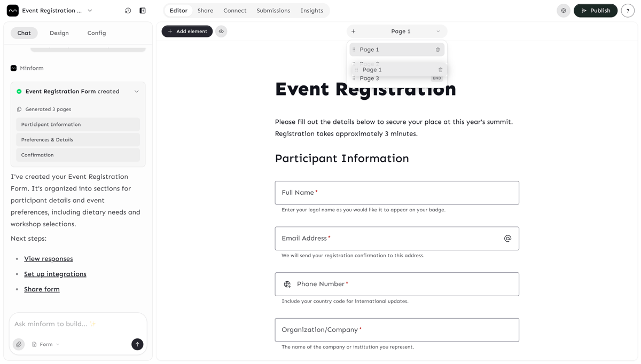Delete Page 1 with trash icon
The image size is (641, 364).
coord(437,50)
